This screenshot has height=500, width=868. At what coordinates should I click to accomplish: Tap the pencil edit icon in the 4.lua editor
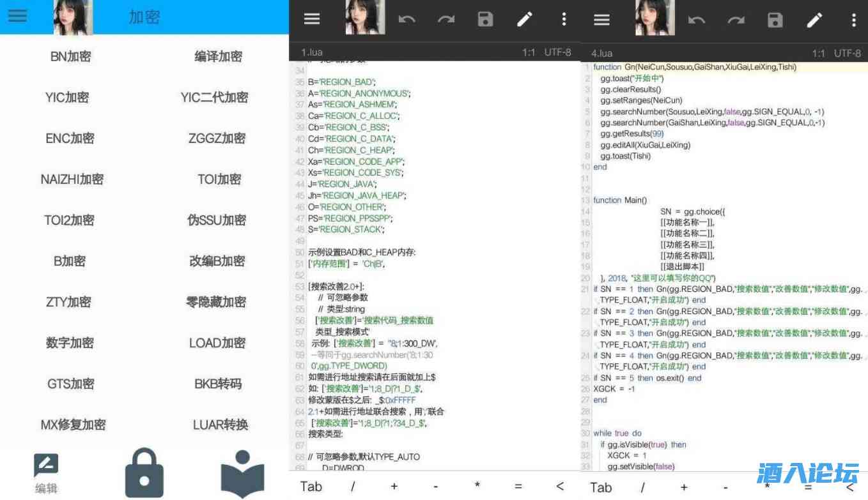click(x=814, y=20)
